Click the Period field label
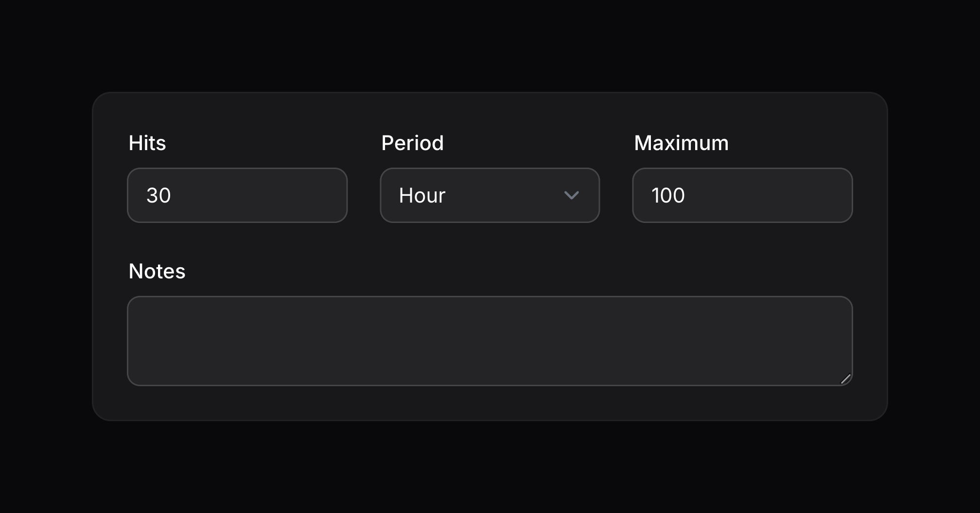 click(x=412, y=143)
